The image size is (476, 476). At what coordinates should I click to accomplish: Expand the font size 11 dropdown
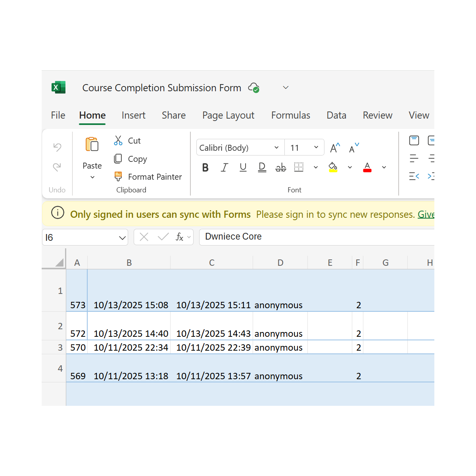(x=316, y=148)
